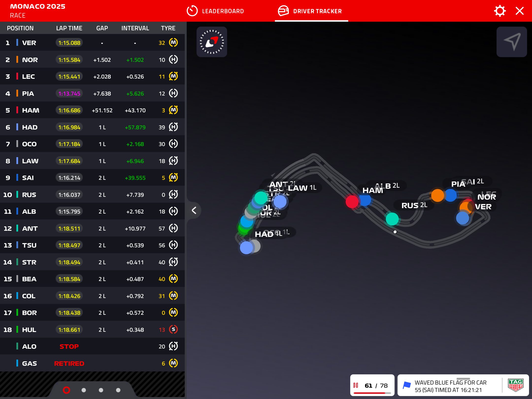532x399 pixels.
Task: Click the NOR label on track map
Action: coord(487,197)
